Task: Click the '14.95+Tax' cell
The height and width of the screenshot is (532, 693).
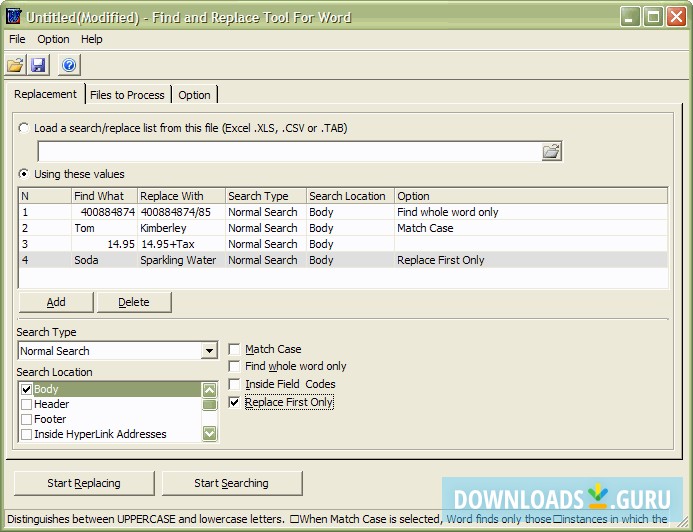Action: click(182, 244)
